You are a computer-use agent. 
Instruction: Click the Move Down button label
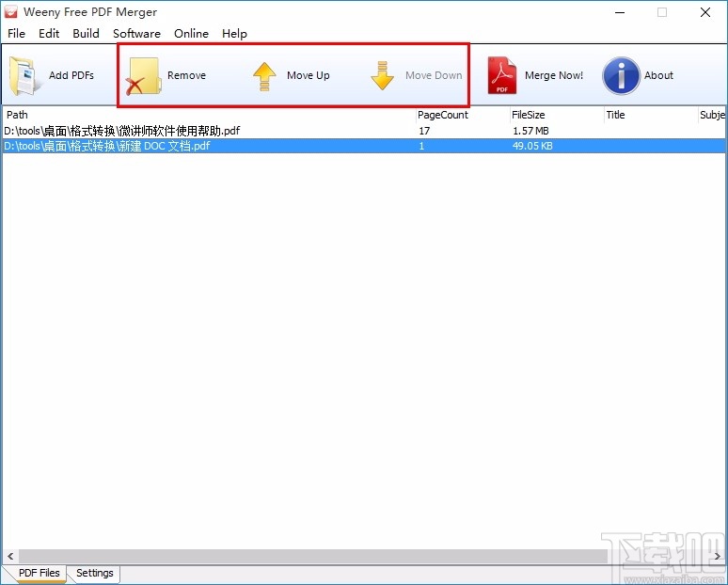434,75
